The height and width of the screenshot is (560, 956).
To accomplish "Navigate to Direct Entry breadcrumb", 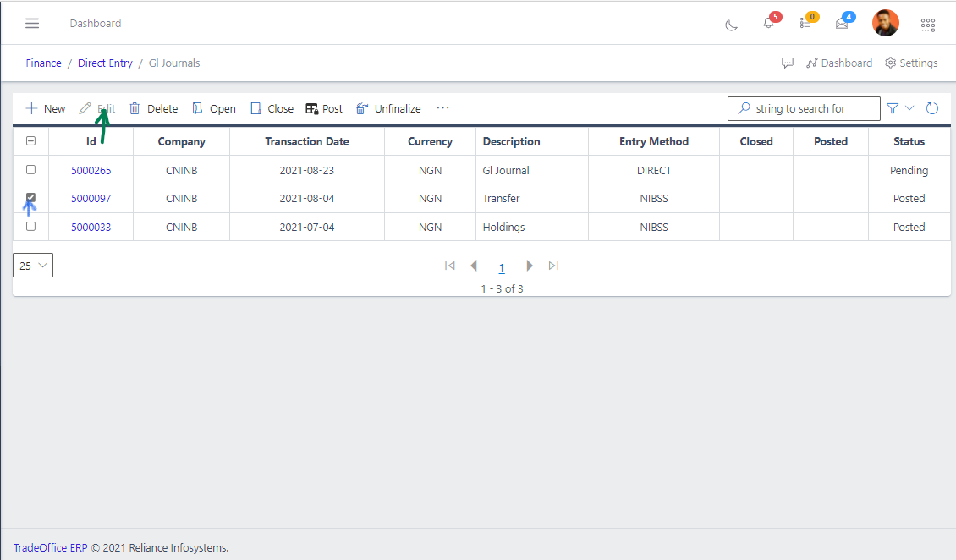I will tap(105, 63).
